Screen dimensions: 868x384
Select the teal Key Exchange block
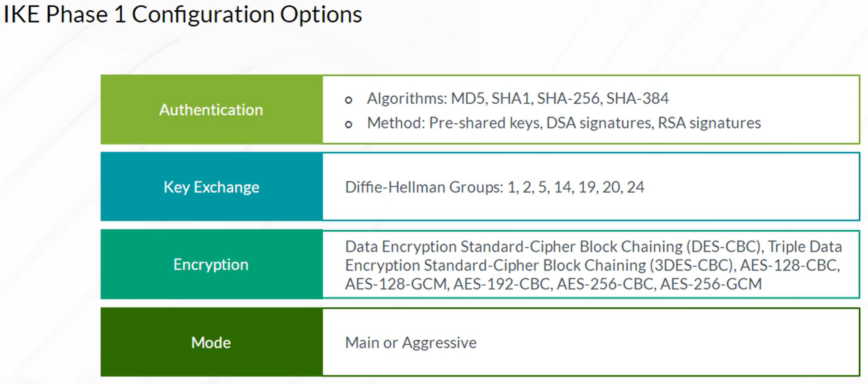coord(211,187)
